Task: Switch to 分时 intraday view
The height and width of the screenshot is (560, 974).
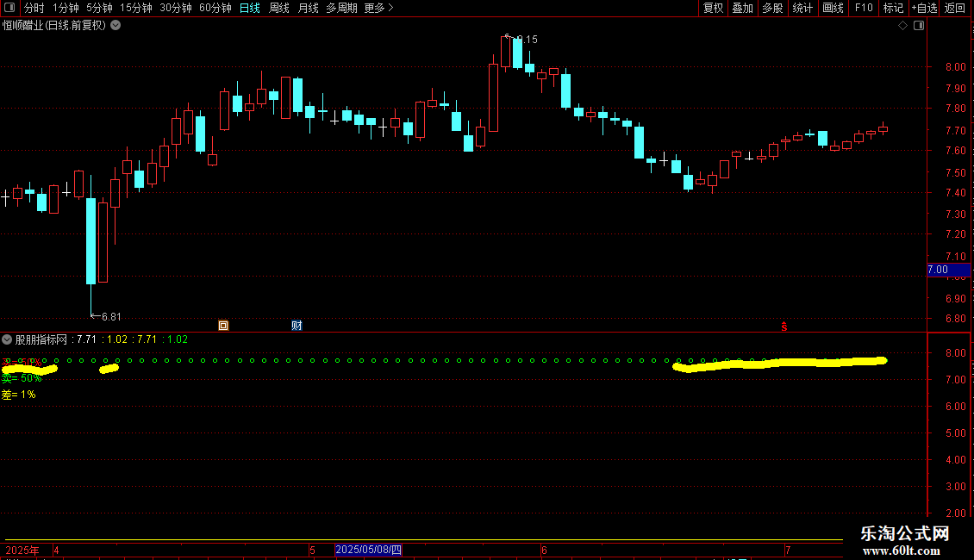Action: point(34,8)
